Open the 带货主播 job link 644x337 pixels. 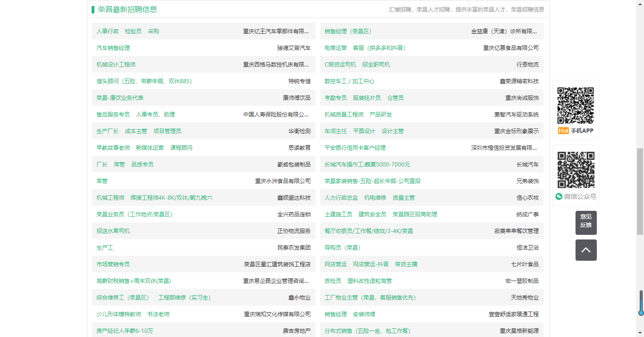406,264
